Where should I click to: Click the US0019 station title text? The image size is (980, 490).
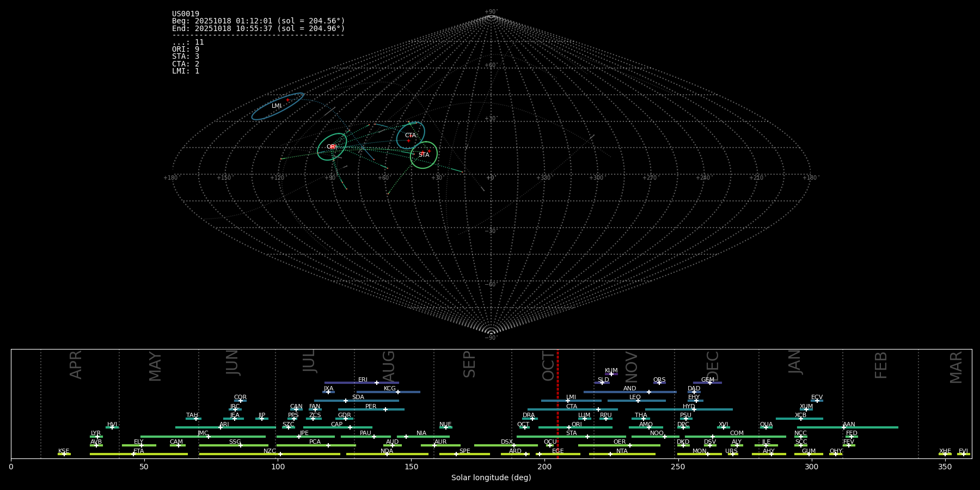coord(186,14)
